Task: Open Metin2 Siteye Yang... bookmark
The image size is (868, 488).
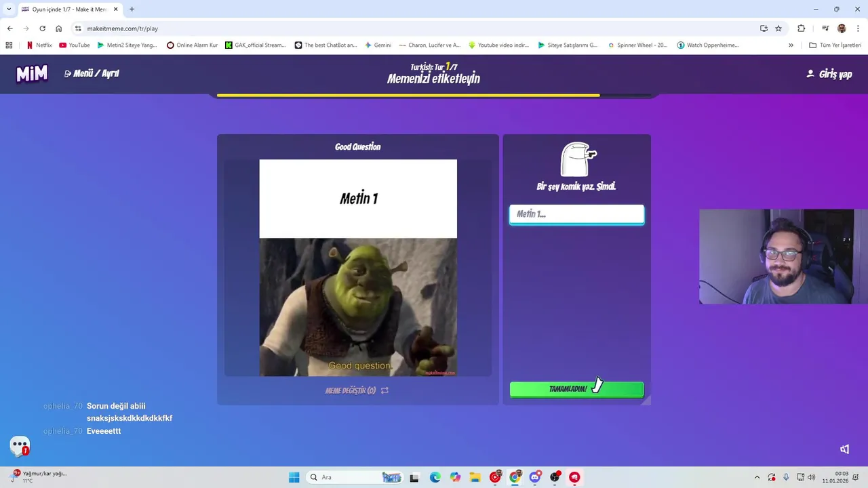Action: [x=127, y=45]
